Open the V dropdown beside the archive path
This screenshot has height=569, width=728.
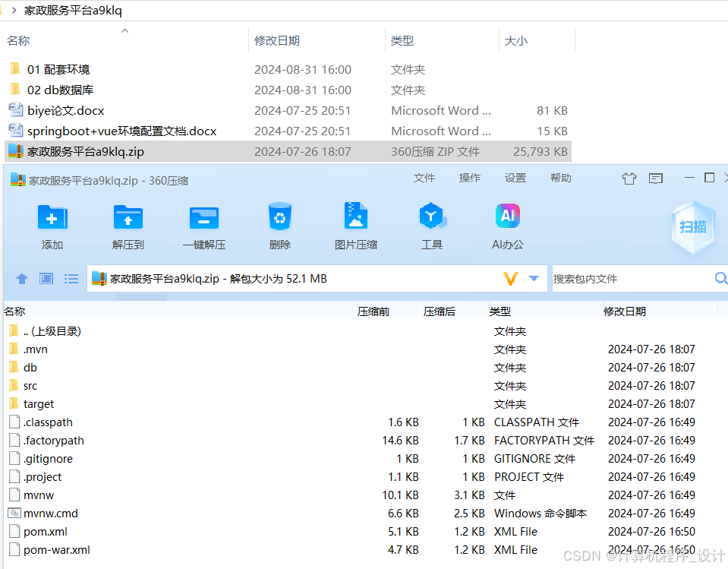click(534, 279)
